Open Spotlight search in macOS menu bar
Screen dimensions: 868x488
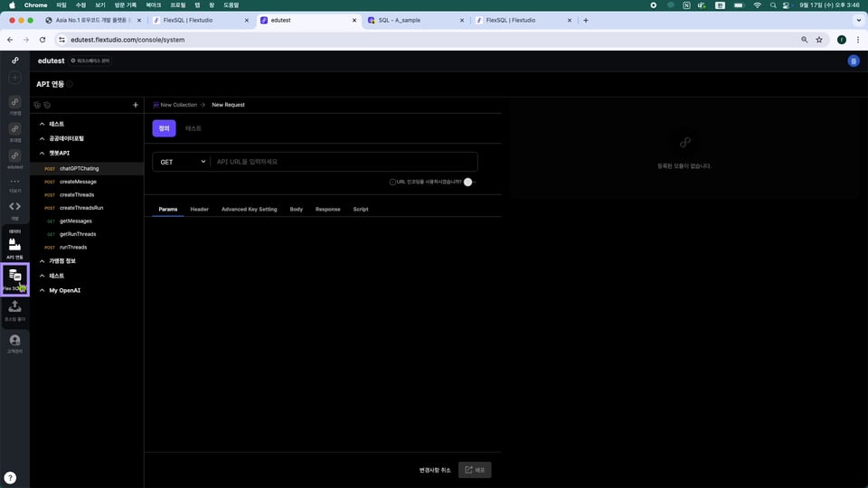[x=773, y=5]
